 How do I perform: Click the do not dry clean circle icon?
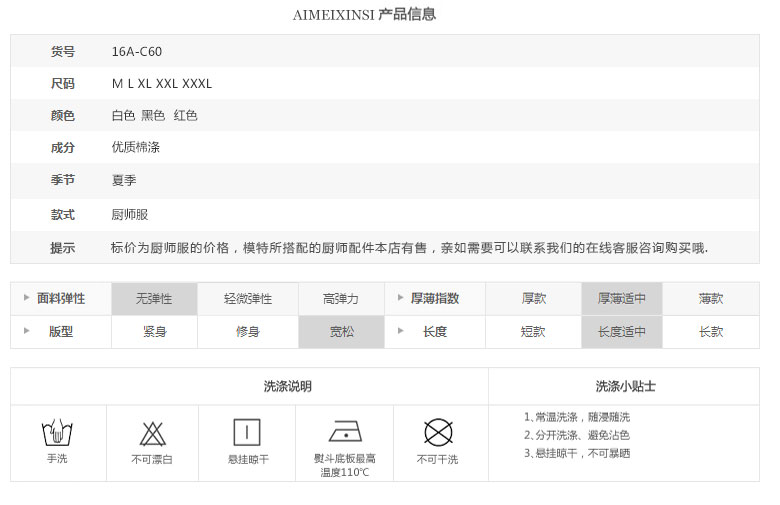click(x=438, y=432)
